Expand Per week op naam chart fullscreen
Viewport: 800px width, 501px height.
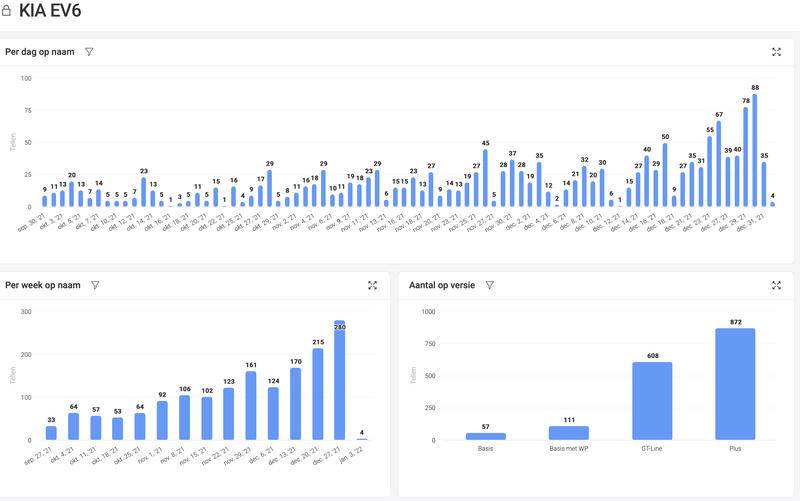372,285
